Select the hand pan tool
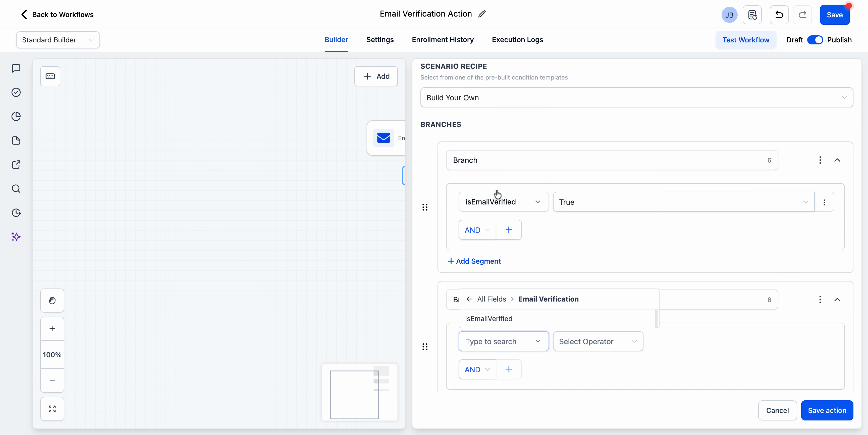 [x=52, y=301]
